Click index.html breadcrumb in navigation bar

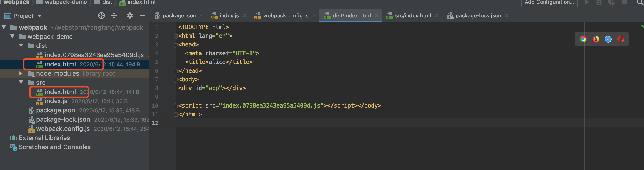(x=137, y=2)
